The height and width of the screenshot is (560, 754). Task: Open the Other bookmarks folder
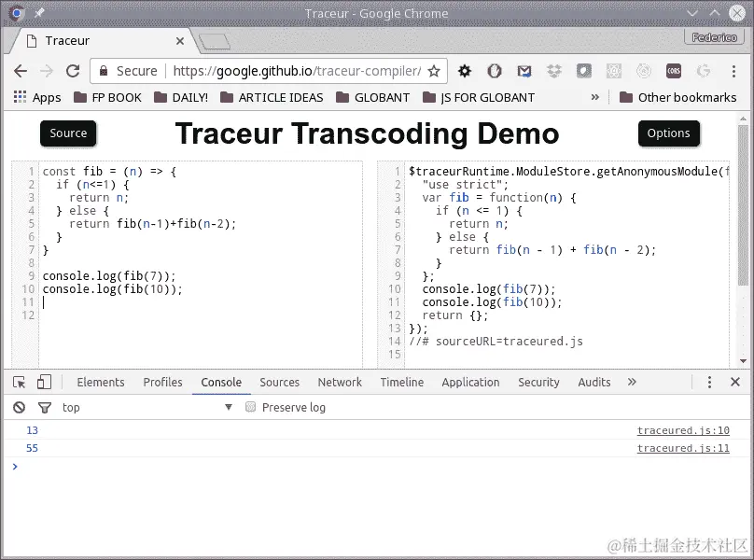678,97
